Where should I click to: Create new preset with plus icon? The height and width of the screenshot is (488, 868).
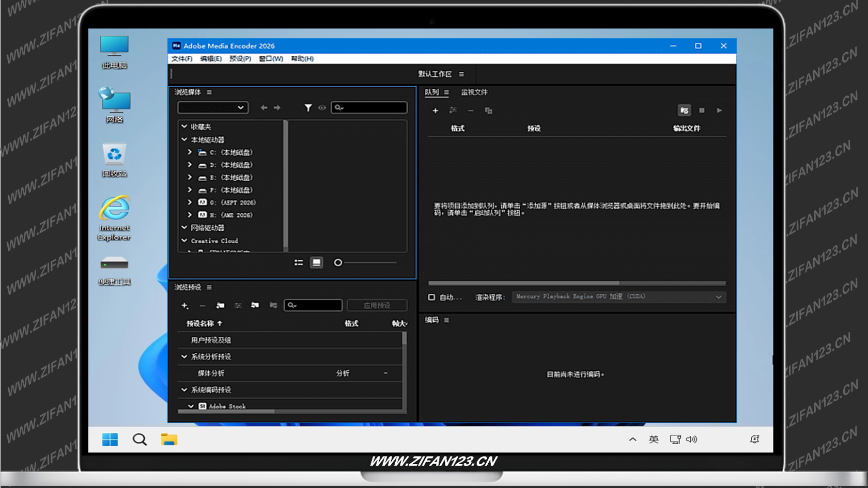point(184,306)
